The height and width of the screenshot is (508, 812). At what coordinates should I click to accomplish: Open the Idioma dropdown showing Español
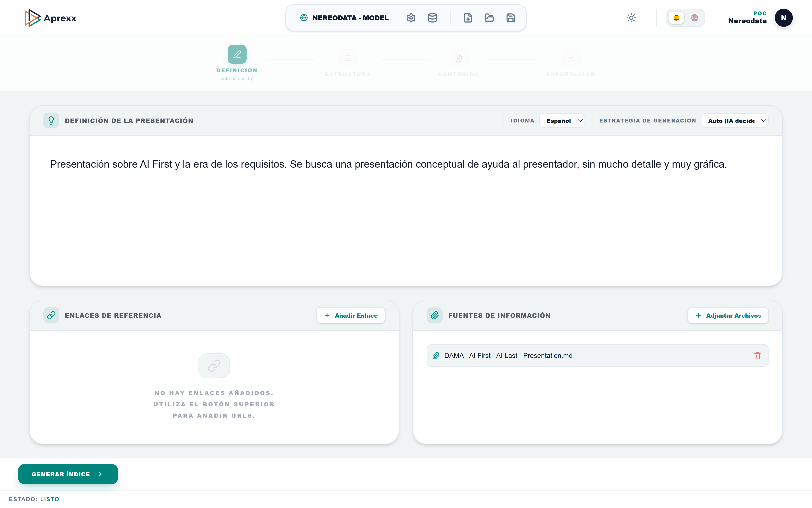tap(562, 121)
